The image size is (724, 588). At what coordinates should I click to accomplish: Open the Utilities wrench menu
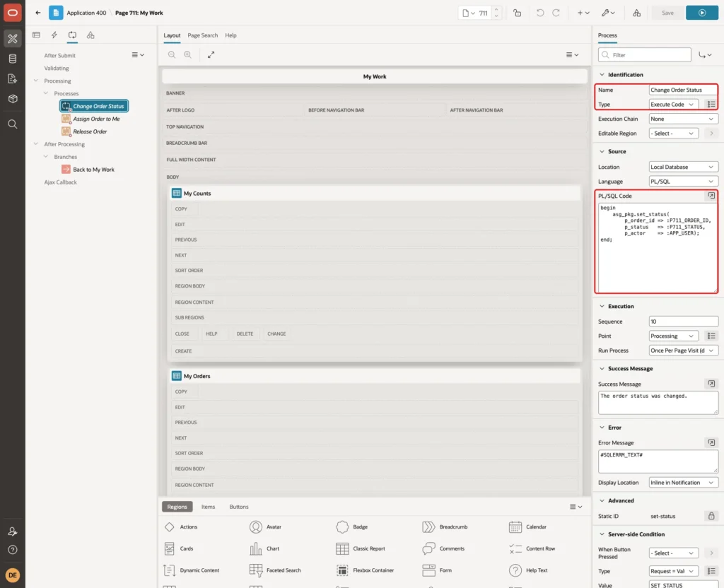tap(608, 13)
